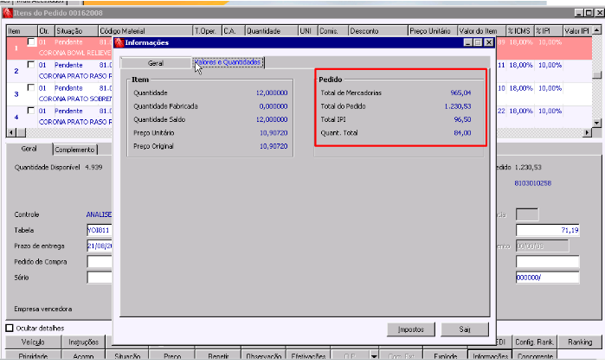Click the Impostos button

coord(411,329)
